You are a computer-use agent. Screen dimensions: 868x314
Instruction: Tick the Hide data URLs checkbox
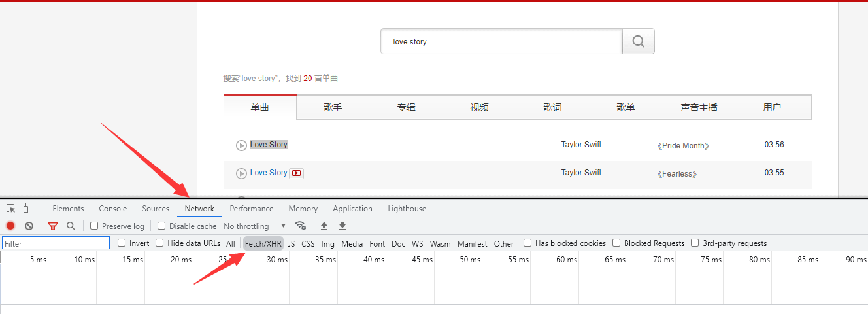pyautogui.click(x=160, y=243)
